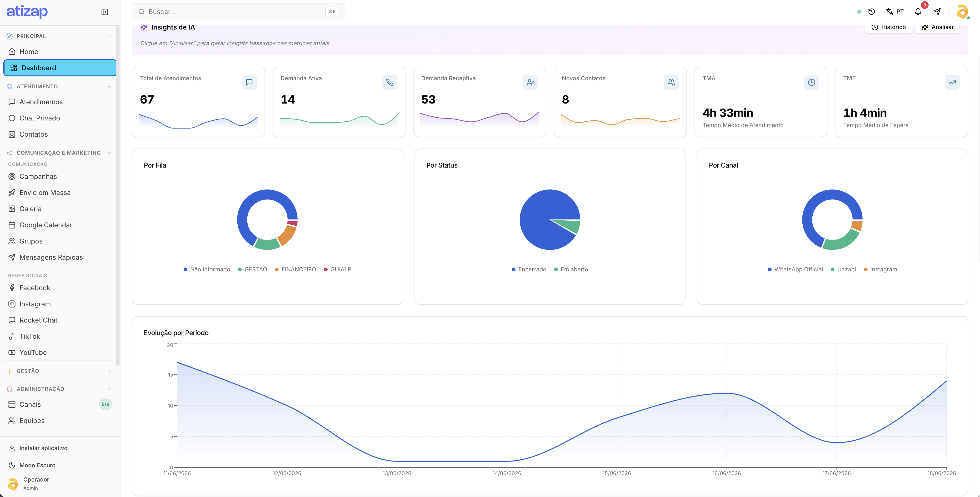Open Rocket.Chat
Image resolution: width=980 pixels, height=497 pixels.
(x=59, y=320)
